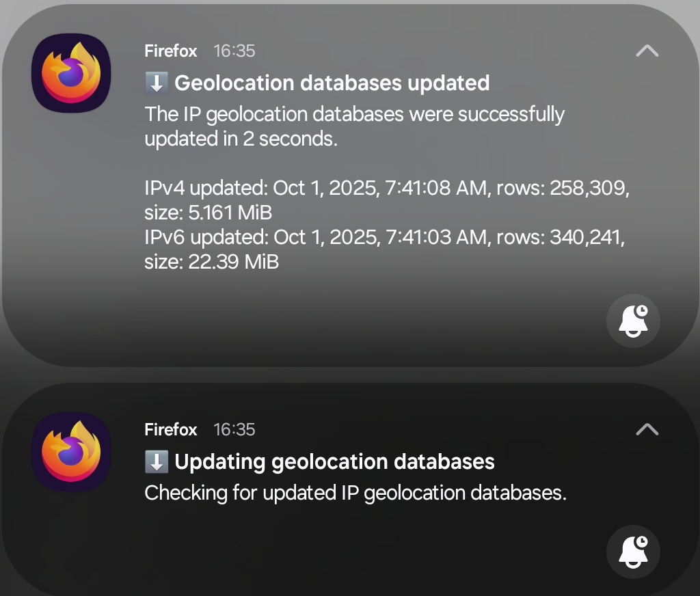Click Firefox app name above "Updating geolocation databases"
The width and height of the screenshot is (700, 596).
[x=171, y=430]
